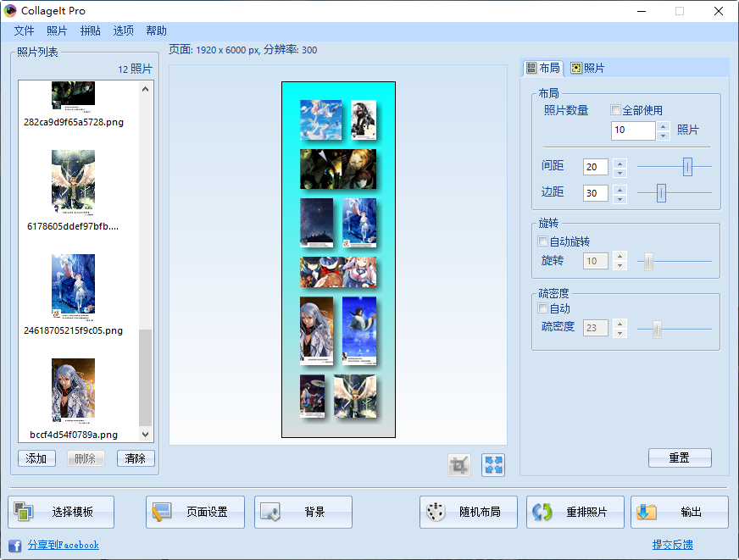Click the photo list scrollbar thumb
This screenshot has height=560, width=739.
pos(145,378)
